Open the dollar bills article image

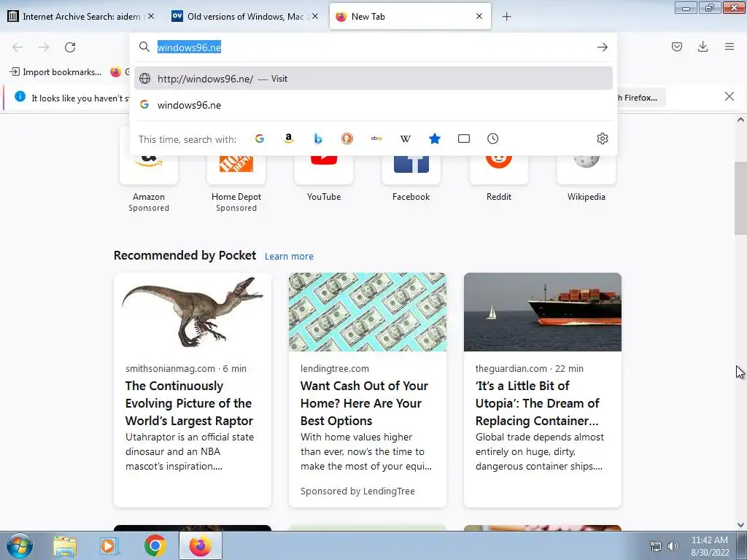click(x=368, y=312)
